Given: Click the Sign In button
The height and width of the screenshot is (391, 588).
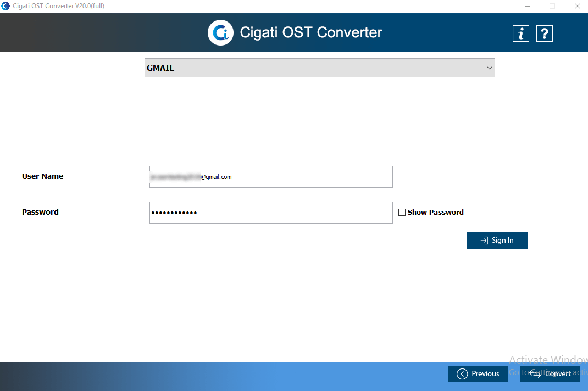Looking at the screenshot, I should point(497,241).
